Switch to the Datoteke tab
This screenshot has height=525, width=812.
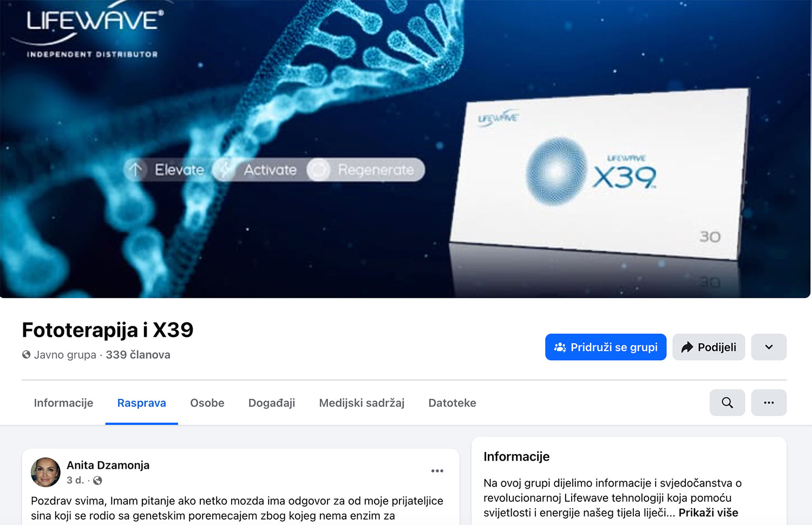(452, 403)
